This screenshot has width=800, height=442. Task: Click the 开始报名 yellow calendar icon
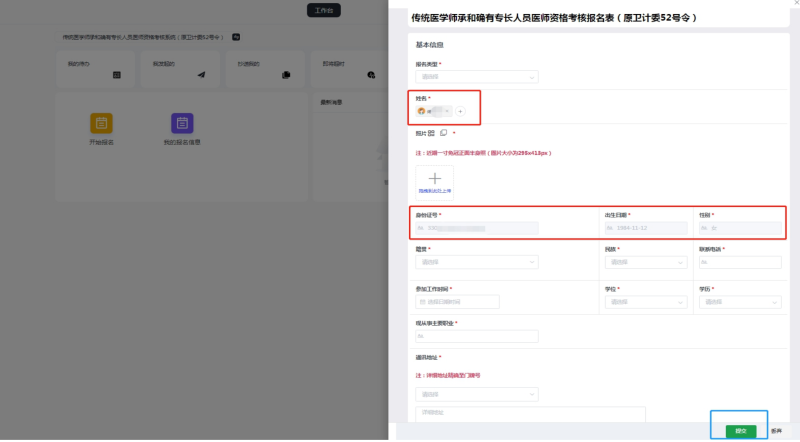[x=101, y=124]
